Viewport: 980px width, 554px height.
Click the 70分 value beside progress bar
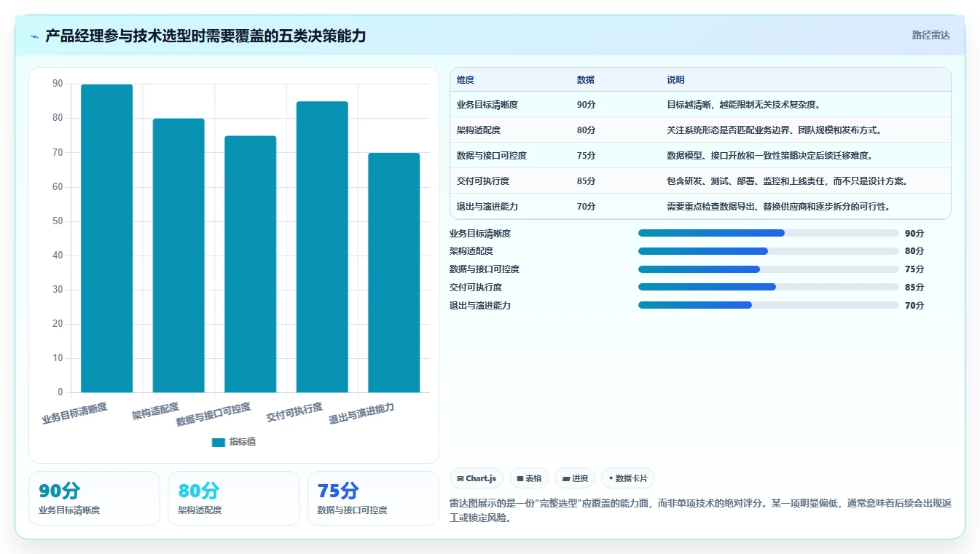[914, 305]
